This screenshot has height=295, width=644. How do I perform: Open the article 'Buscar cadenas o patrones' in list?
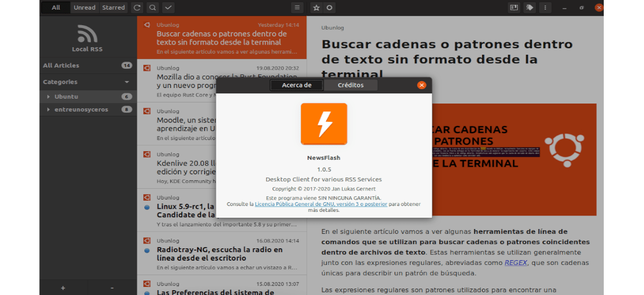[x=222, y=38]
